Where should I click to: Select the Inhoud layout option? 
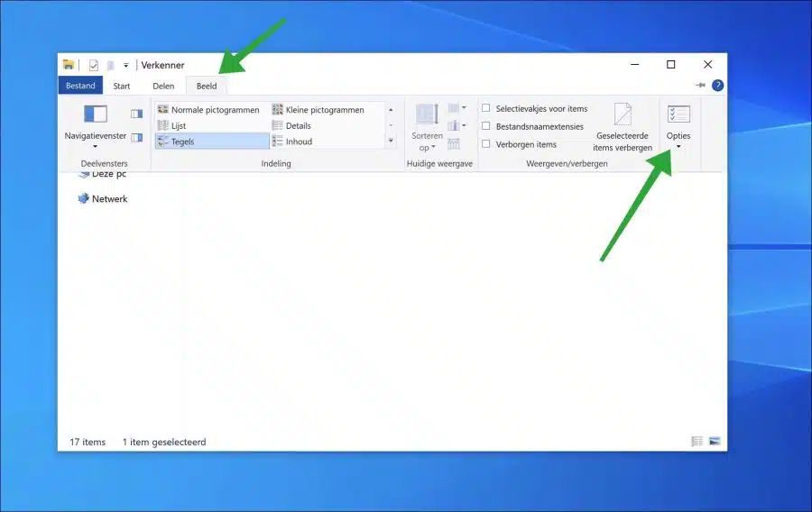(x=292, y=142)
